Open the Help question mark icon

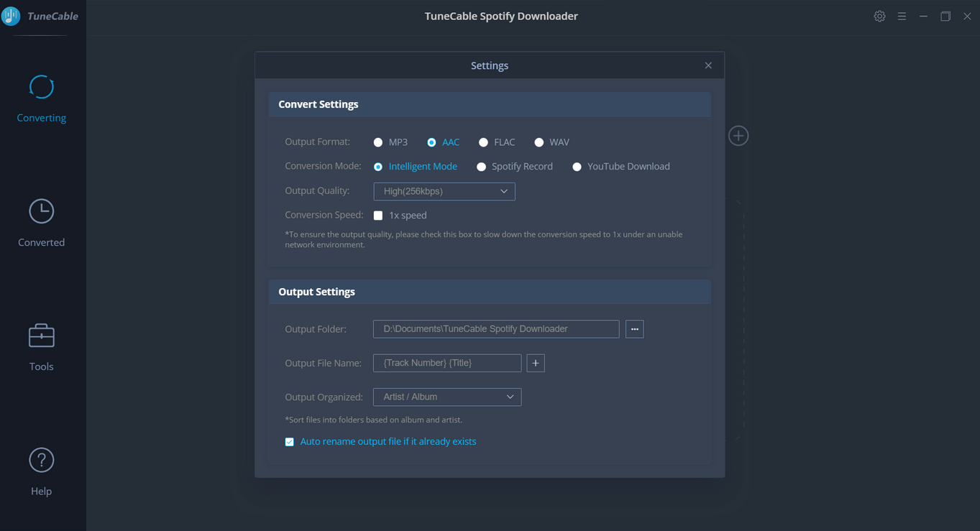[x=41, y=460]
